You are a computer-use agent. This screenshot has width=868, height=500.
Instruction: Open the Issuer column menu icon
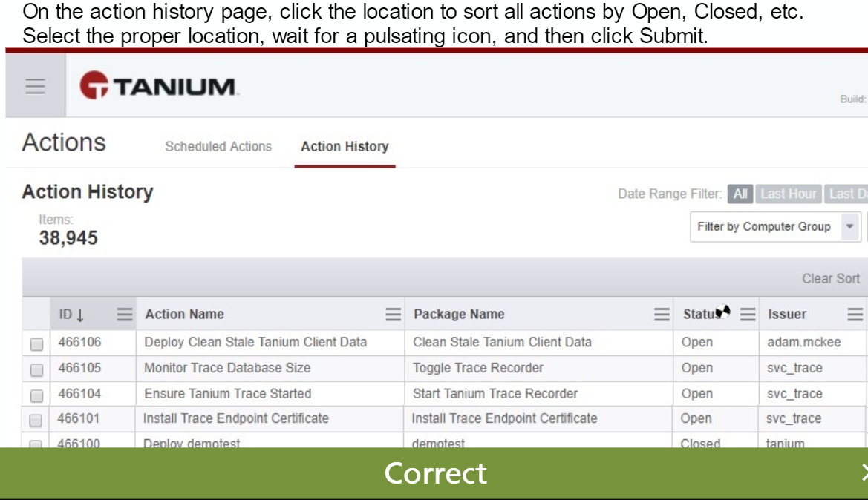coord(856,315)
